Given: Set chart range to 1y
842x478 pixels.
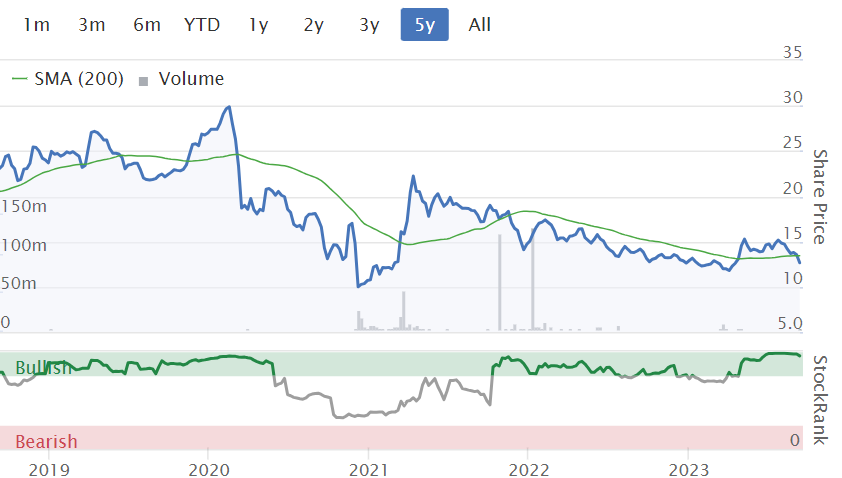Looking at the screenshot, I should tap(258, 25).
